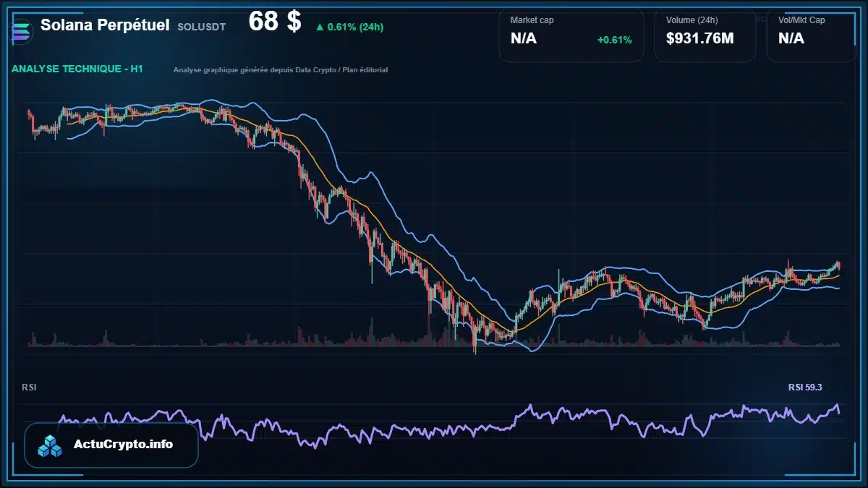Viewport: 868px width, 488px height.
Task: Click the N/A value under Vol/Mkt Cap
Action: [791, 39]
